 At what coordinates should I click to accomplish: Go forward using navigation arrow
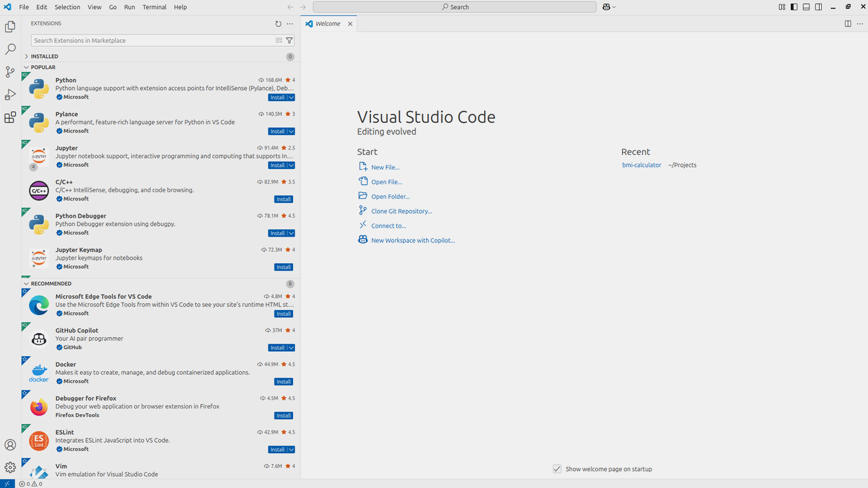pyautogui.click(x=303, y=7)
